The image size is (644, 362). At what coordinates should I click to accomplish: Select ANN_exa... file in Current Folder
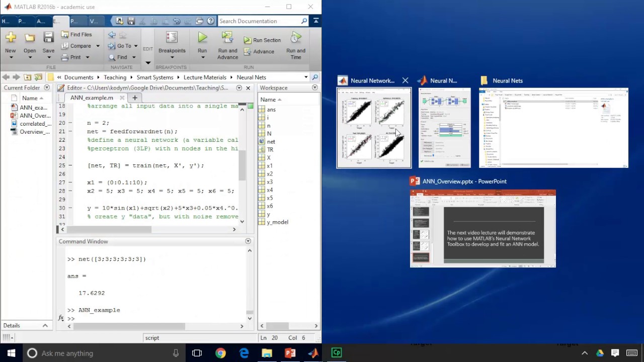[29, 108]
